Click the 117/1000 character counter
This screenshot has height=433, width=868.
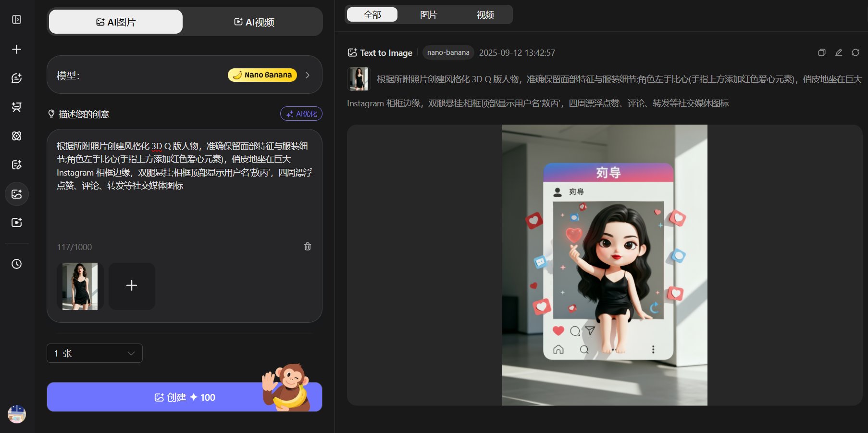[74, 247]
